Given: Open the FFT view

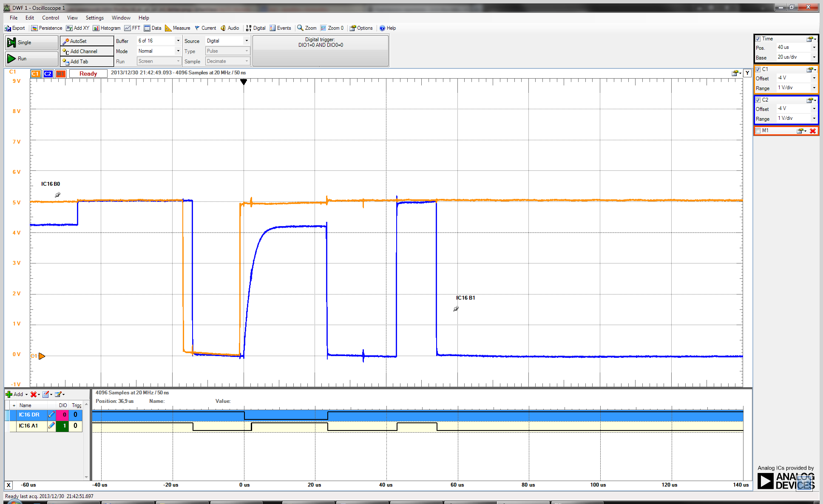Looking at the screenshot, I should click(x=132, y=28).
